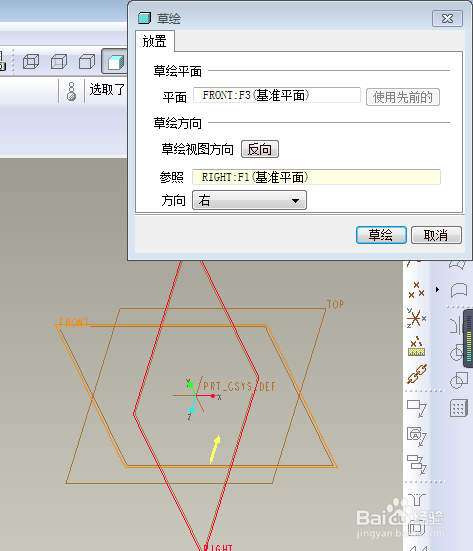Click the annotation icon with circled A

(417, 436)
